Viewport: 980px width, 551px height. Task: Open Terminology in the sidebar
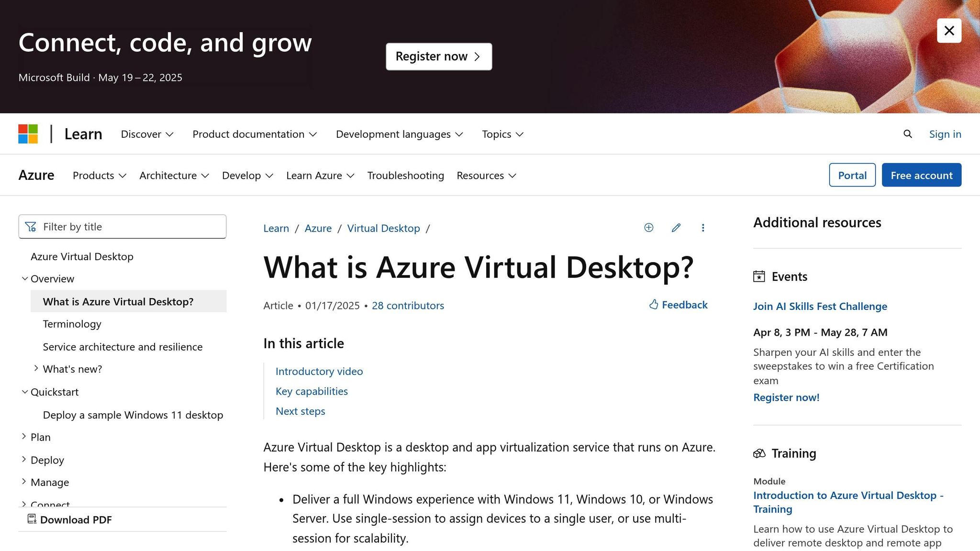coord(72,324)
